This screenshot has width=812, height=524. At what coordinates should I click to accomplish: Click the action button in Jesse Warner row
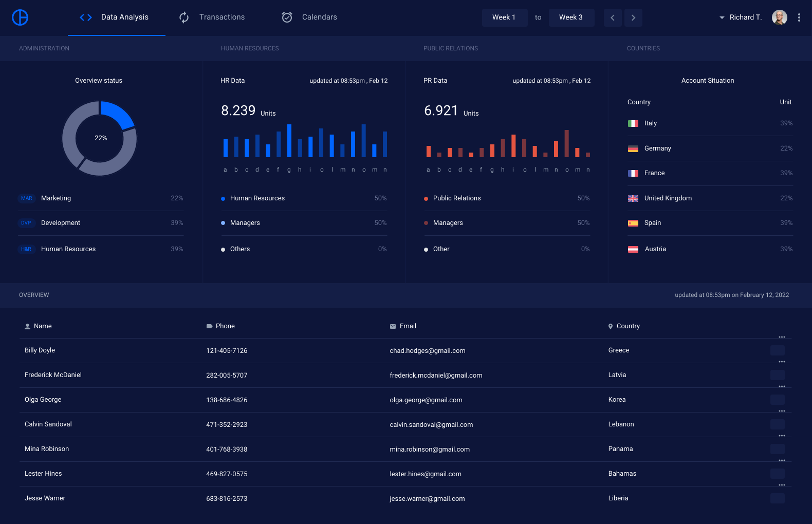778,498
